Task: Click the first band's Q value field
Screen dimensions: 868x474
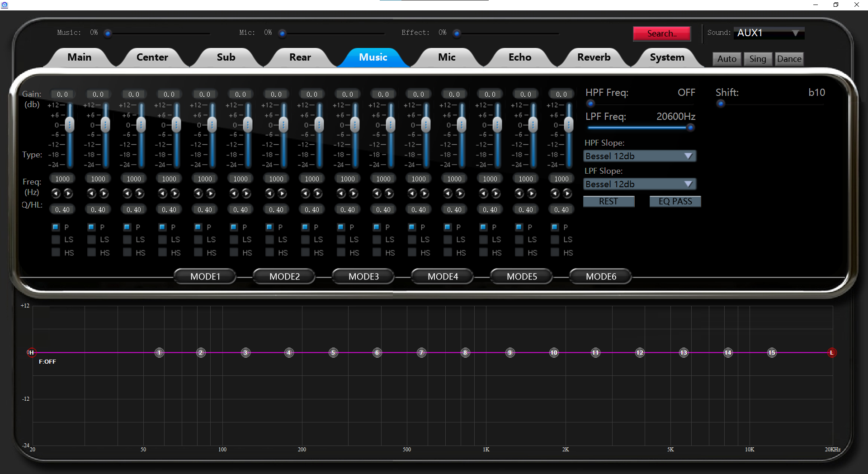Action: 62,209
